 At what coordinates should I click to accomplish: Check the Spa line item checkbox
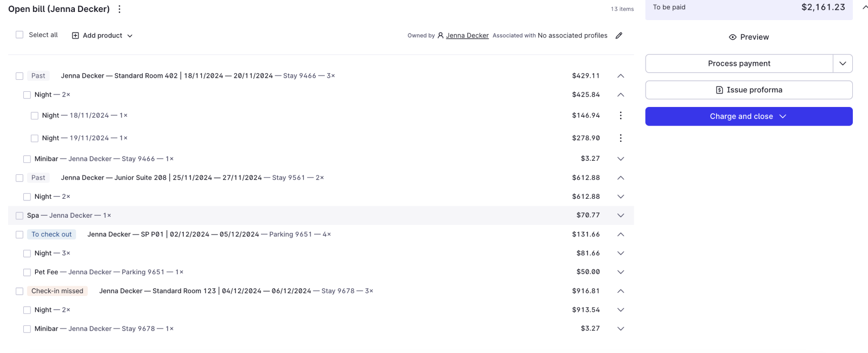pyautogui.click(x=20, y=215)
